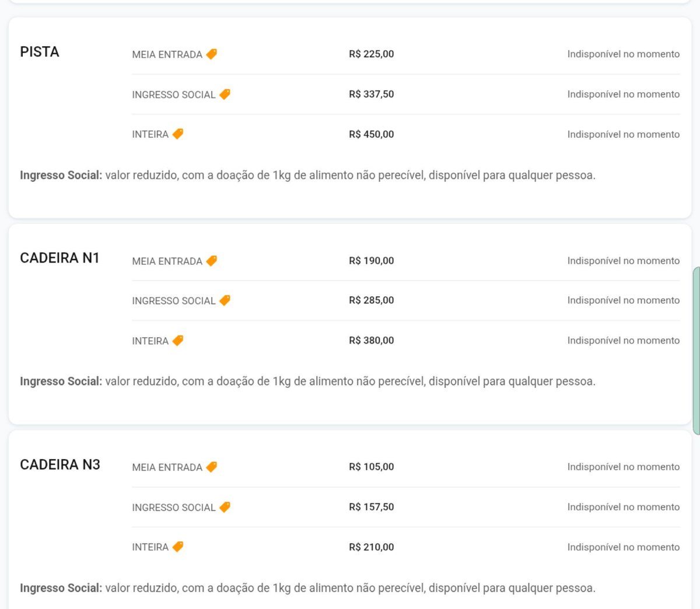Click INGRESSO SOCIAL label under CADEIRA N1

click(174, 300)
